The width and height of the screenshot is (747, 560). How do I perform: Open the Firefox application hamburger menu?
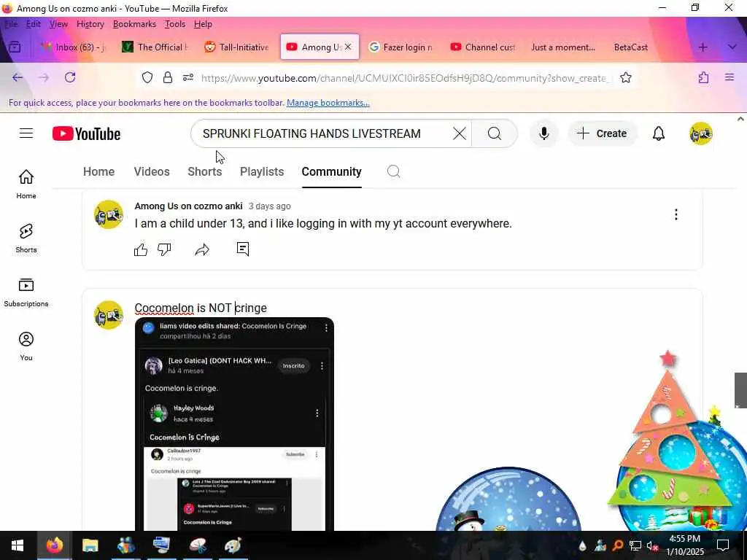coord(729,77)
